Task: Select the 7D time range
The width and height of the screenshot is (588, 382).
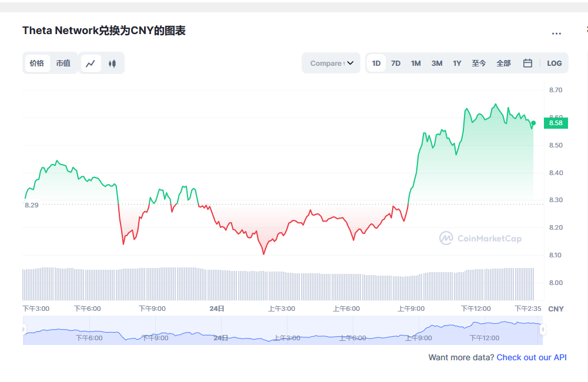Action: [396, 63]
